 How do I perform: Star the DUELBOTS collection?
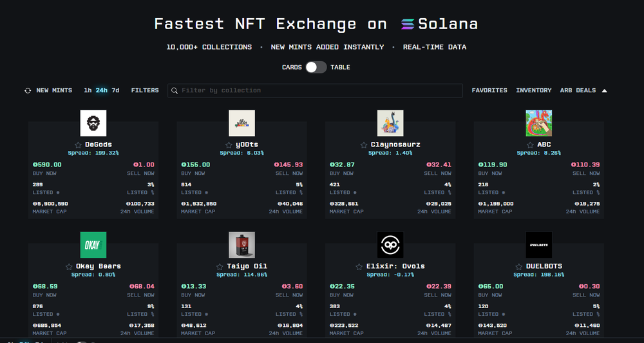(x=519, y=266)
